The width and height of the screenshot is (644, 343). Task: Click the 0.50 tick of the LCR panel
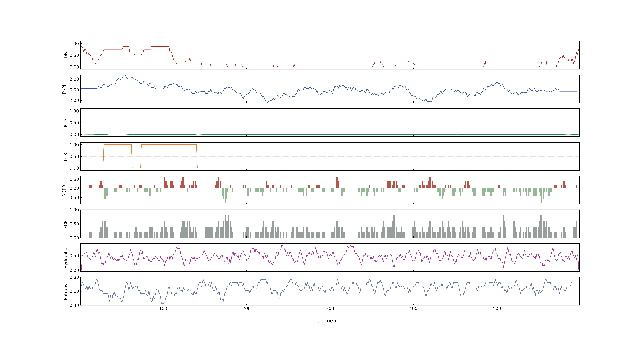[x=74, y=157]
